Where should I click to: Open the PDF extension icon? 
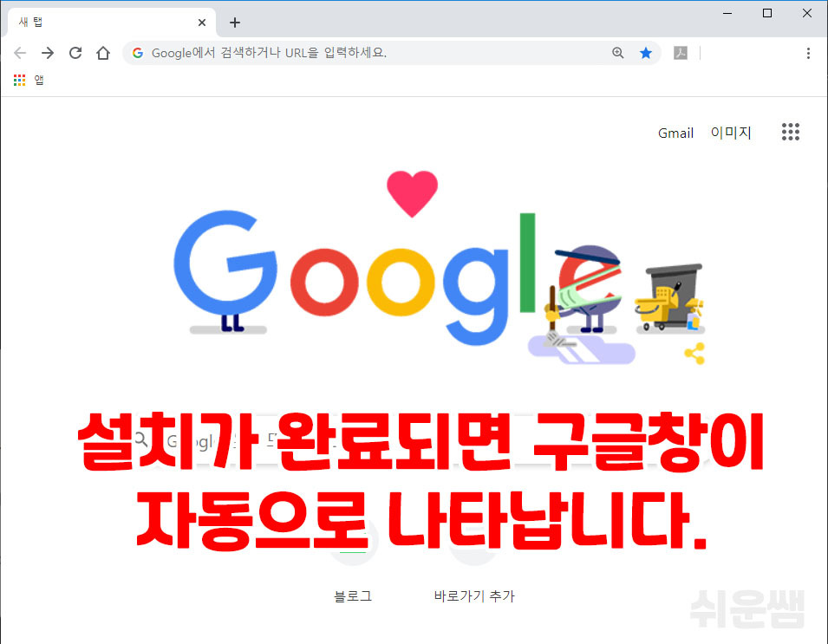click(x=680, y=53)
